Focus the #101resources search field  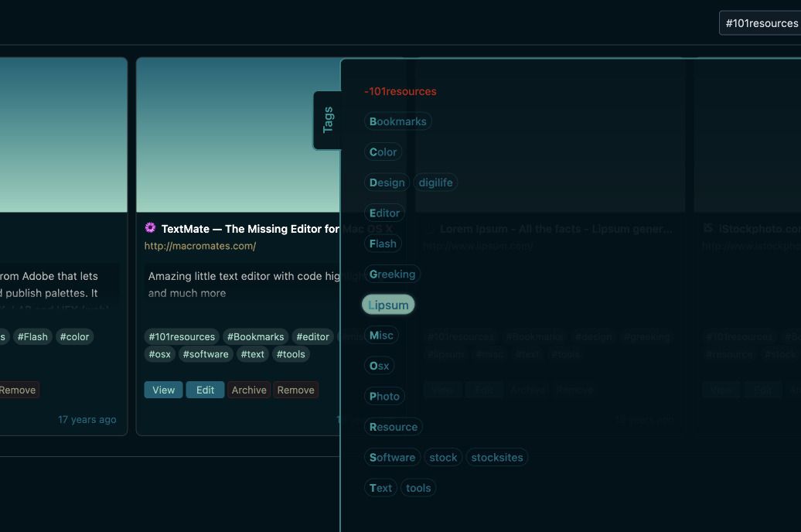(760, 23)
